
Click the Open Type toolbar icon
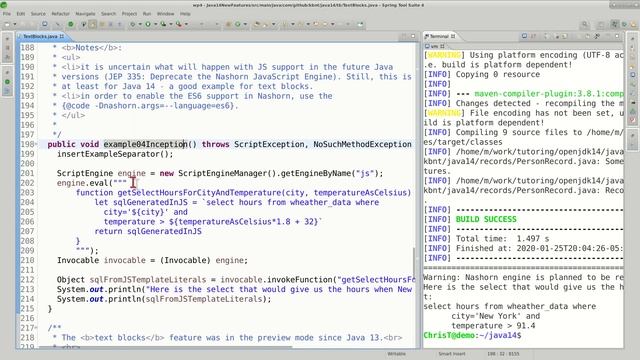click(258, 24)
